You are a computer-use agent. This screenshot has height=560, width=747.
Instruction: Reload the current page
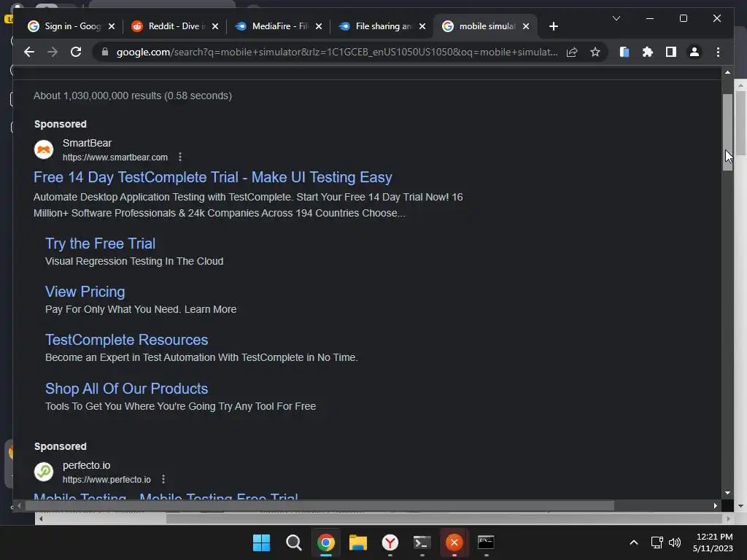pyautogui.click(x=76, y=52)
